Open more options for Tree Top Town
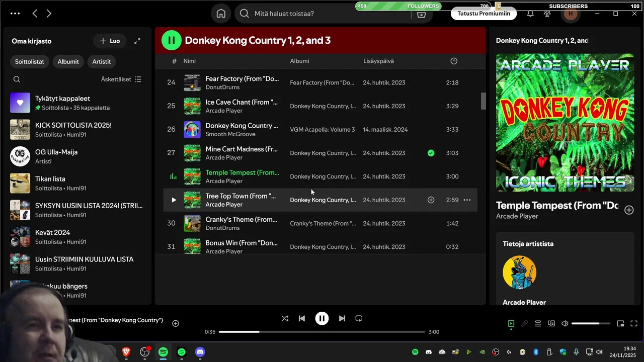Image resolution: width=644 pixels, height=362 pixels. pos(467,200)
